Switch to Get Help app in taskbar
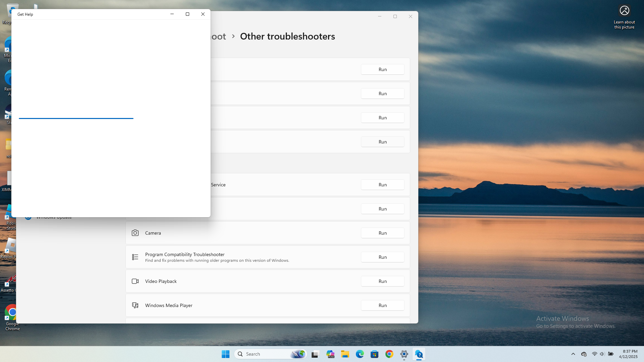The height and width of the screenshot is (362, 644). coord(419,354)
